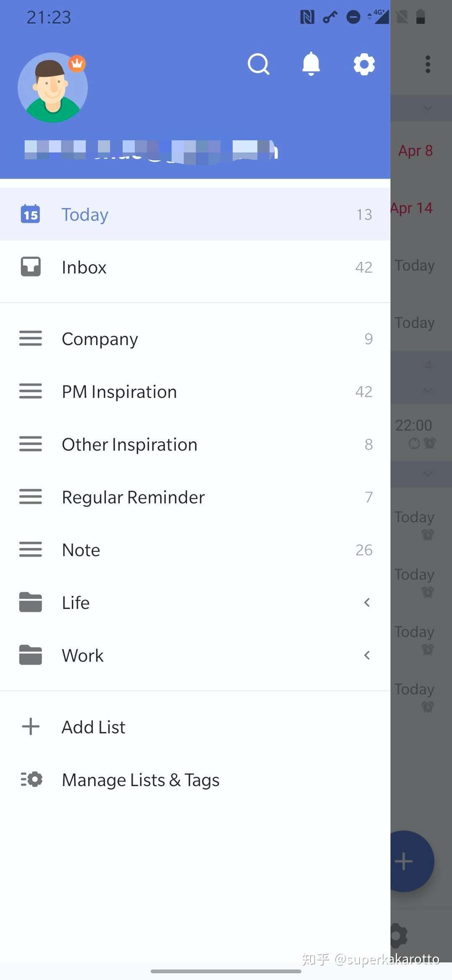Tap the user profile avatar
Viewport: 452px width, 980px height.
53,88
